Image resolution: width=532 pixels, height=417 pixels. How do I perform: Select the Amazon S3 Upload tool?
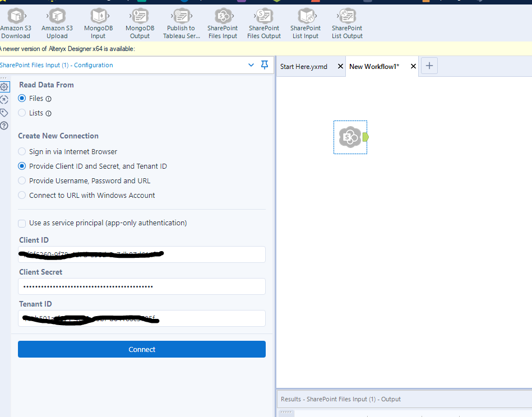pos(57,24)
